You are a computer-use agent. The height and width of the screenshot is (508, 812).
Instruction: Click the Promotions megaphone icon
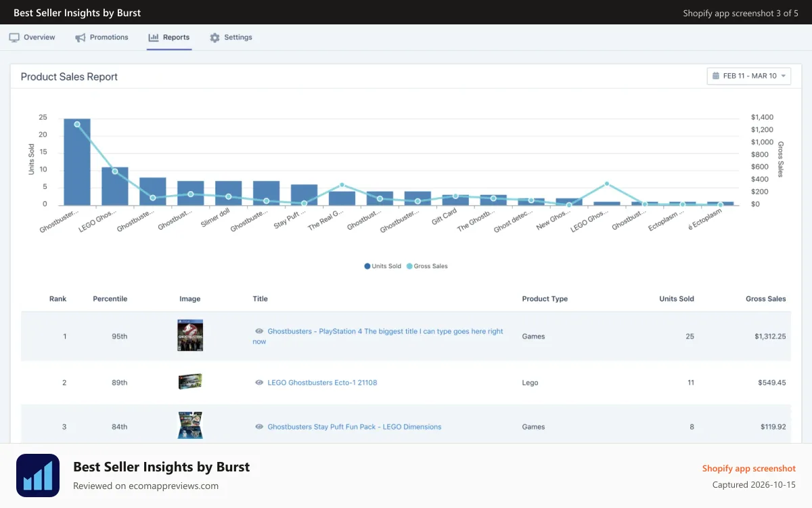81,37
